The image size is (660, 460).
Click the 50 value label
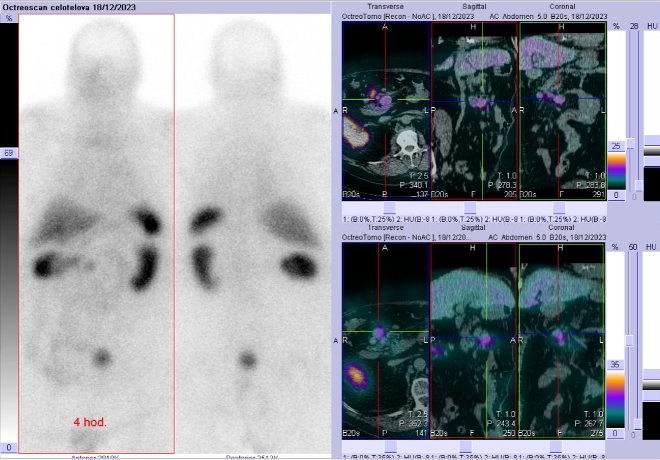tap(633, 247)
